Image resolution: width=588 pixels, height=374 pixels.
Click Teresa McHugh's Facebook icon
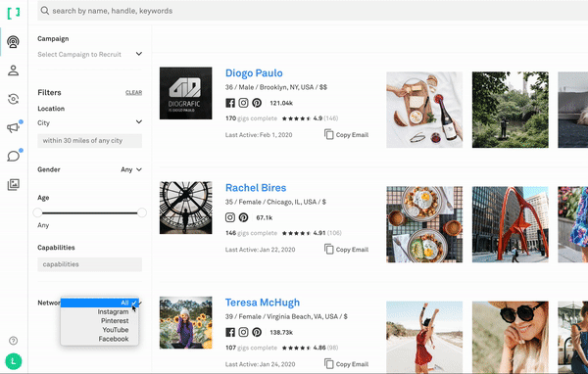[230, 332]
